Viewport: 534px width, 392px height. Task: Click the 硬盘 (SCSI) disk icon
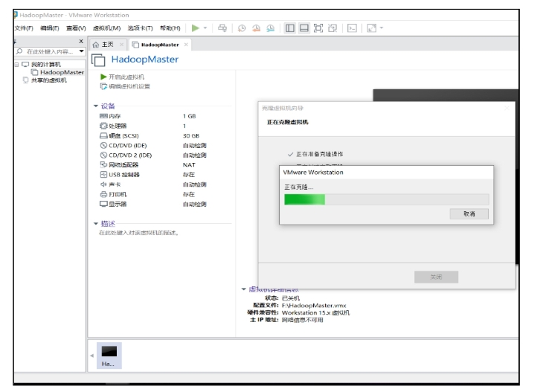point(103,135)
